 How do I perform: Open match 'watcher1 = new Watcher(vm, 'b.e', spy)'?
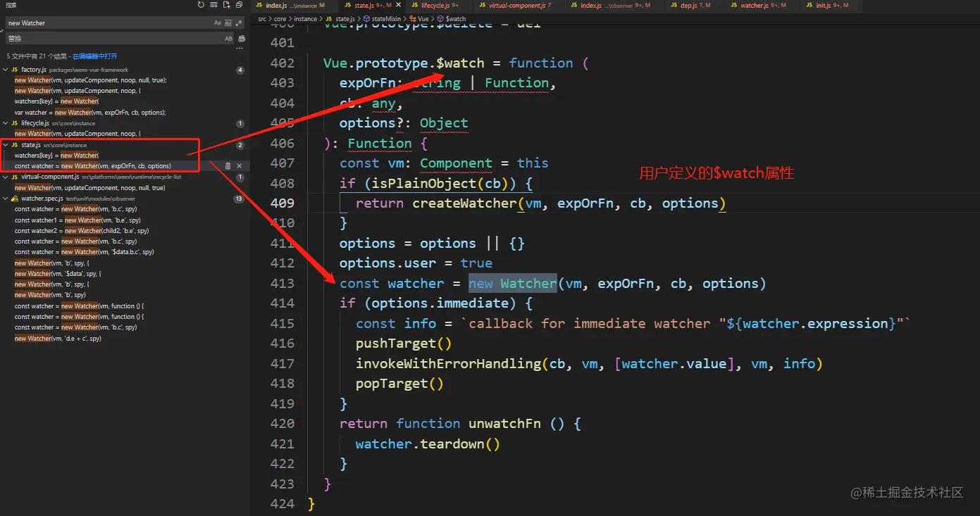pos(77,220)
